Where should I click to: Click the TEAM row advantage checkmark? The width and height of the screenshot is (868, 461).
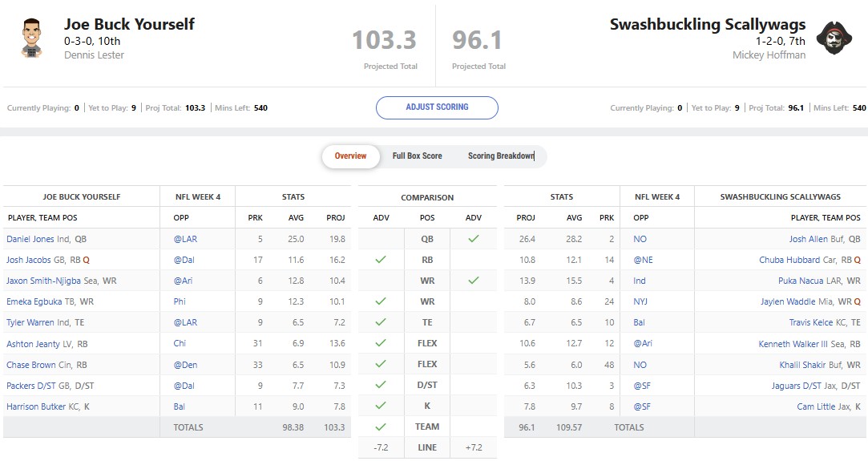(x=381, y=427)
